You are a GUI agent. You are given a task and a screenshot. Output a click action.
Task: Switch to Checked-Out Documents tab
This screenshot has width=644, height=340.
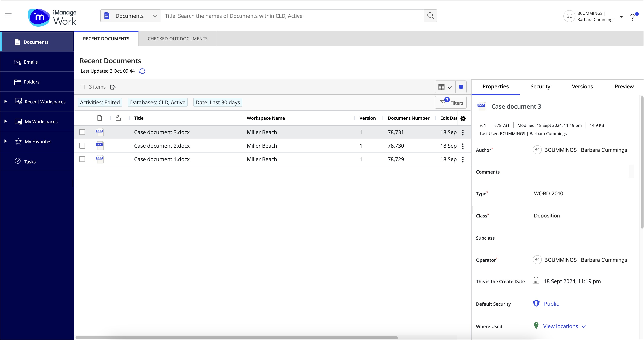point(178,39)
